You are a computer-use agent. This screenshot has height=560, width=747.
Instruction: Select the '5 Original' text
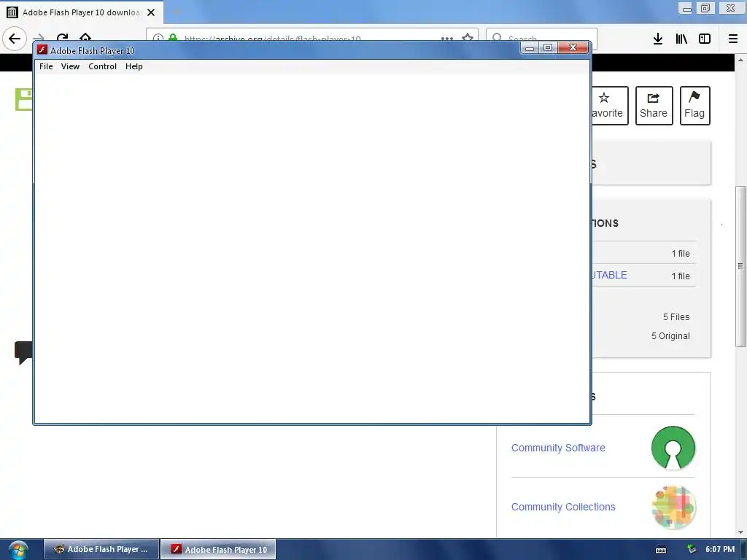(x=670, y=336)
